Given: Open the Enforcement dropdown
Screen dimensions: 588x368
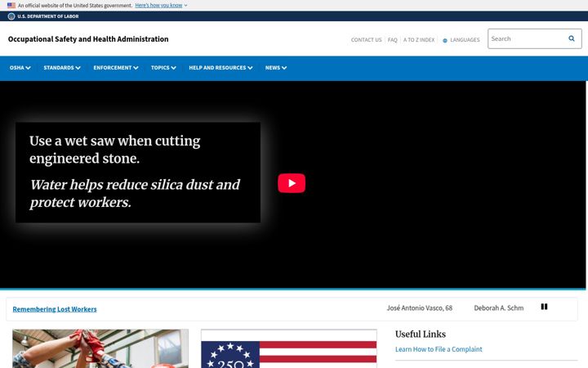Looking at the screenshot, I should pos(116,68).
